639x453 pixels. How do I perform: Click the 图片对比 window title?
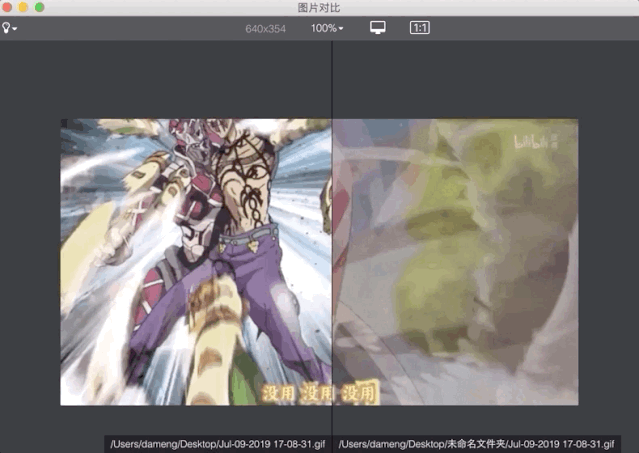[319, 8]
